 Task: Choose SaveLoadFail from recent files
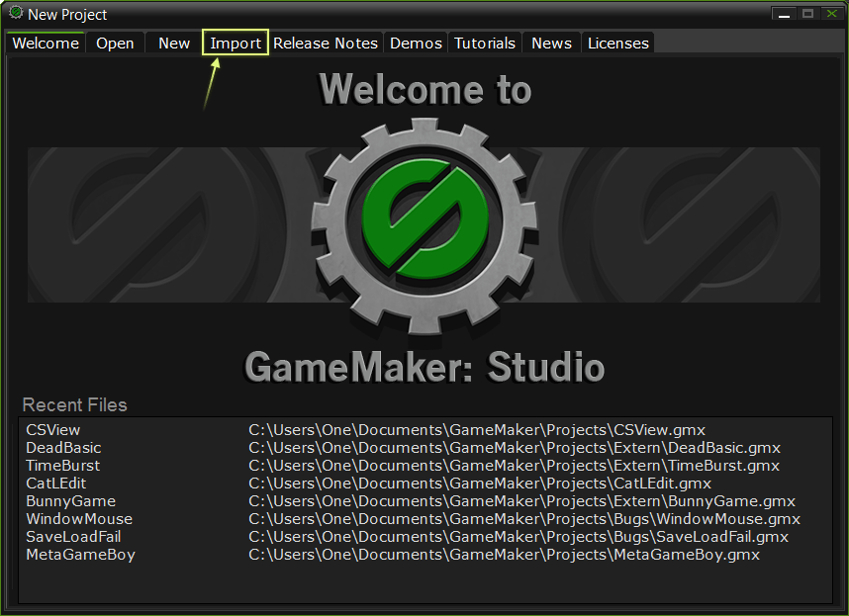click(73, 537)
